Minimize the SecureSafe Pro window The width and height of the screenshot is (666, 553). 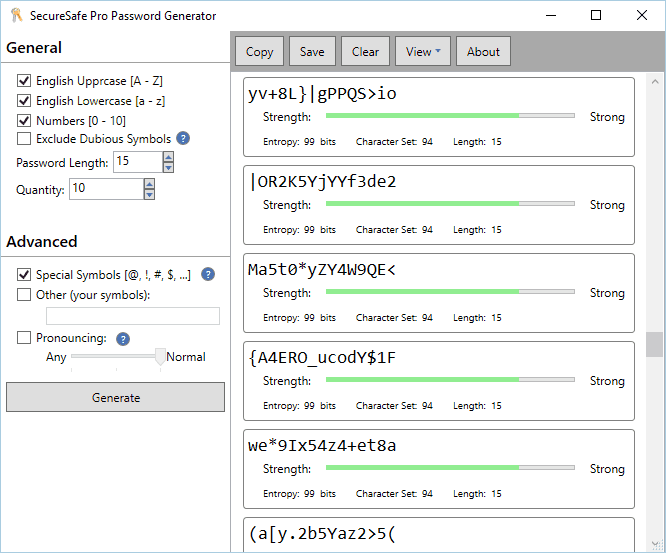(551, 15)
